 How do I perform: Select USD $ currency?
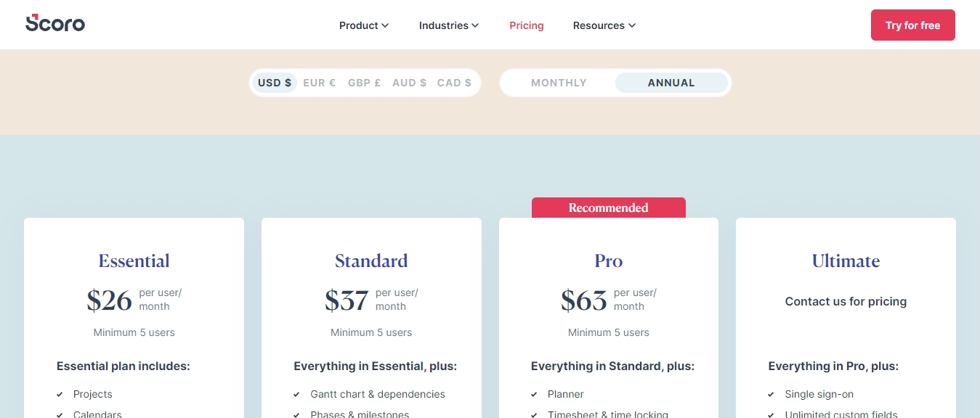point(275,83)
